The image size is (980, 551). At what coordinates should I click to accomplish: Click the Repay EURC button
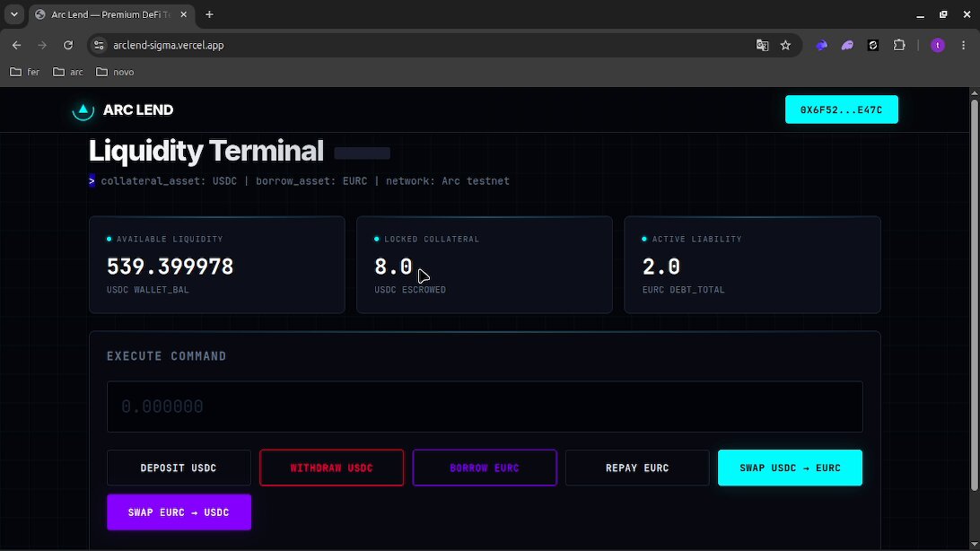click(637, 468)
